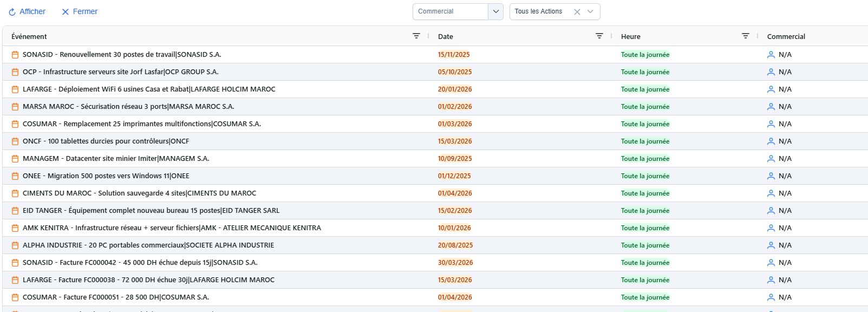Select 'LAFARGE - Facture FC000038' event
868x312 pixels.
pyautogui.click(x=148, y=280)
